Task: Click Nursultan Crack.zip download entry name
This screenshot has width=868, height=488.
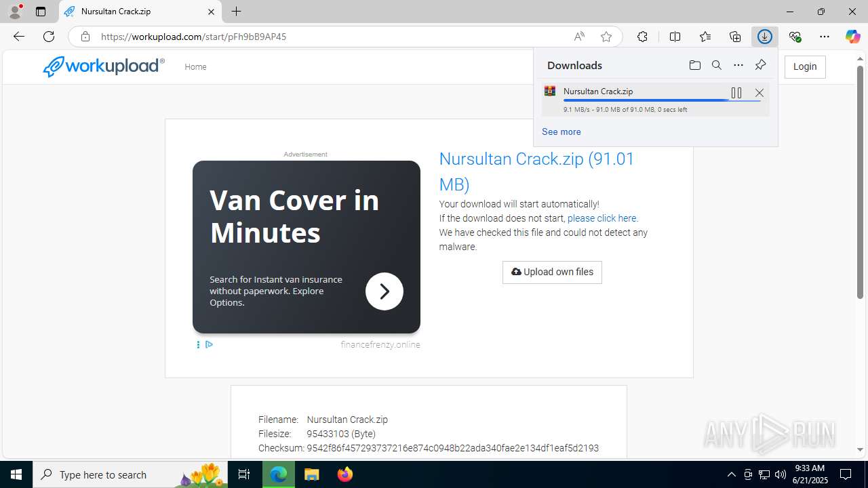Action: click(x=598, y=91)
